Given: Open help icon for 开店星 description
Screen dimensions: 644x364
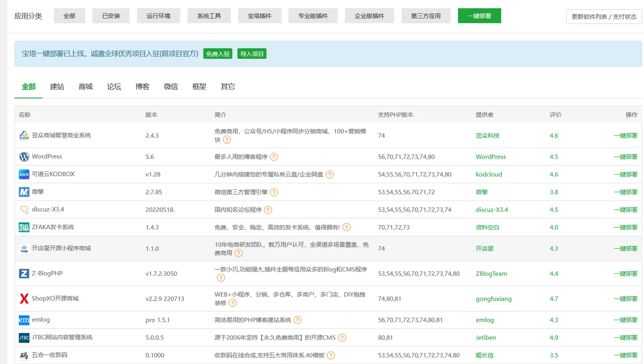Looking at the screenshot, I should [238, 253].
